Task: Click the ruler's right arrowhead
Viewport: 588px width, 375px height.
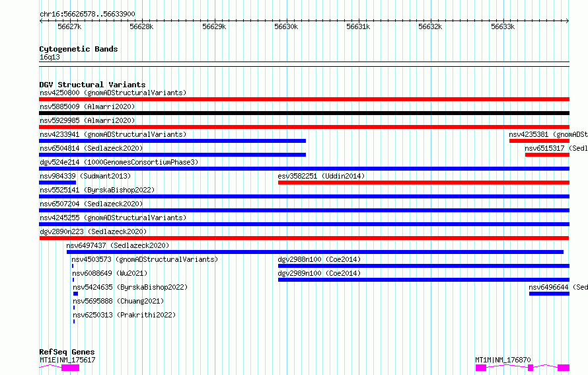Action: coord(568,21)
